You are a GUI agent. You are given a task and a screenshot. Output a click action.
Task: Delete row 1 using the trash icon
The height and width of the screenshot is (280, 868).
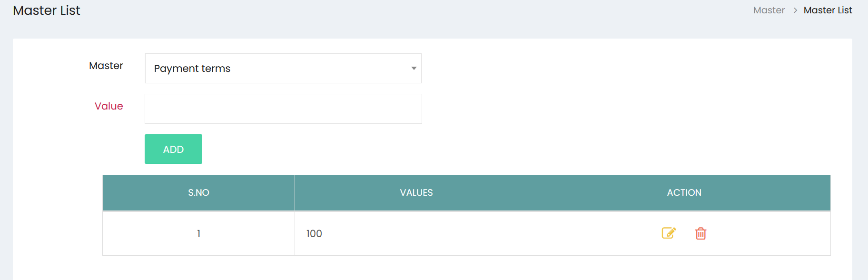(700, 233)
